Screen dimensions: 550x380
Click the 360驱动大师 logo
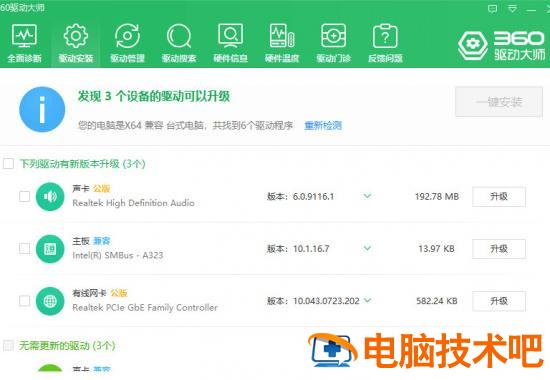click(502, 46)
